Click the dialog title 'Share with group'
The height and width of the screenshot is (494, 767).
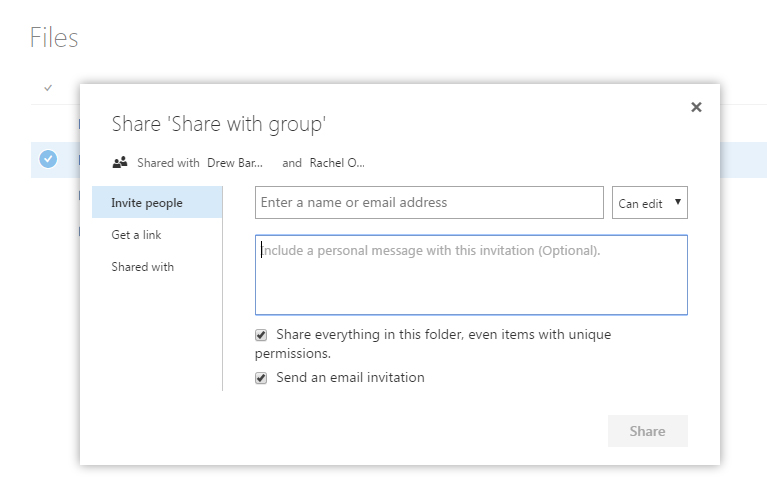pos(219,124)
